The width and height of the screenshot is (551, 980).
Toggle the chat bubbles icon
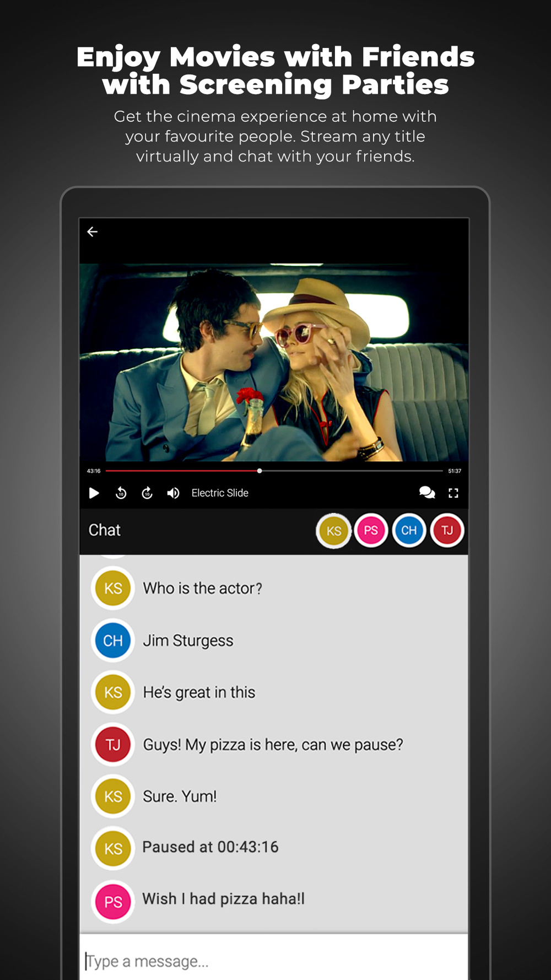click(427, 493)
